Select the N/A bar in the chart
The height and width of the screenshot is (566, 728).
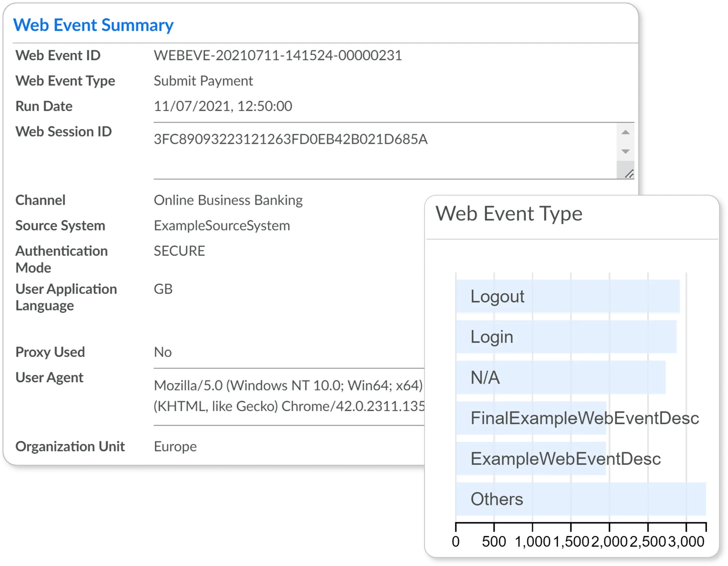click(x=561, y=377)
